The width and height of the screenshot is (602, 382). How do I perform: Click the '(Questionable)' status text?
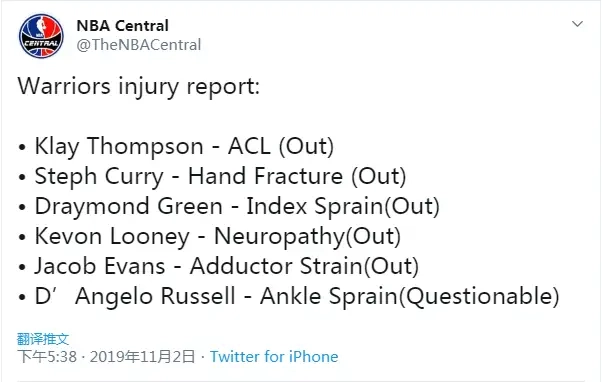point(479,296)
